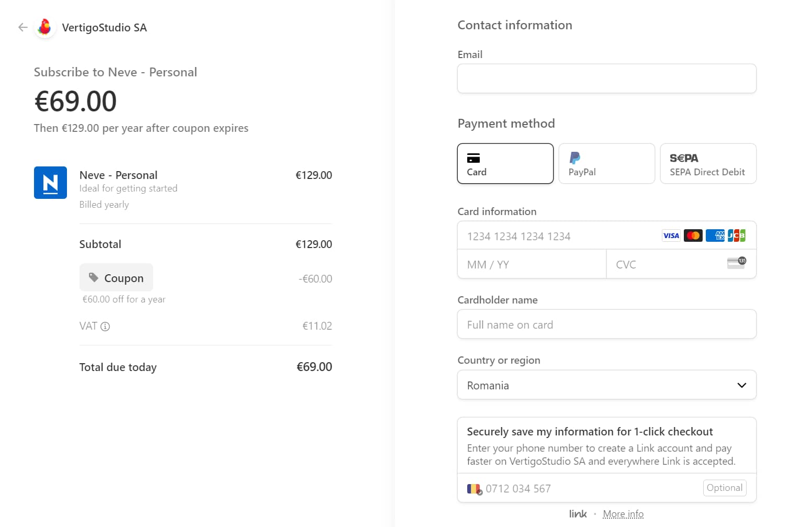The height and width of the screenshot is (527, 812).
Task: Click the More info link
Action: [623, 514]
